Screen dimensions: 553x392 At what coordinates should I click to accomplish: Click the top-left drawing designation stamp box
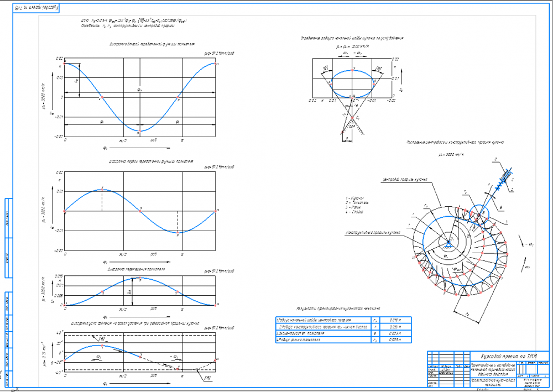click(36, 8)
